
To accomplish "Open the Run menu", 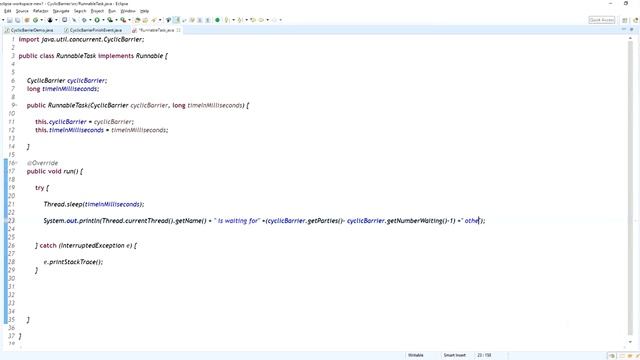I will tap(112, 11).
